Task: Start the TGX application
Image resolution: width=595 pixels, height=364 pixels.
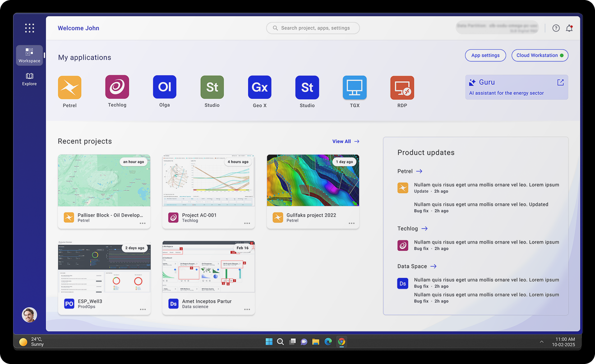Action: 355,88
